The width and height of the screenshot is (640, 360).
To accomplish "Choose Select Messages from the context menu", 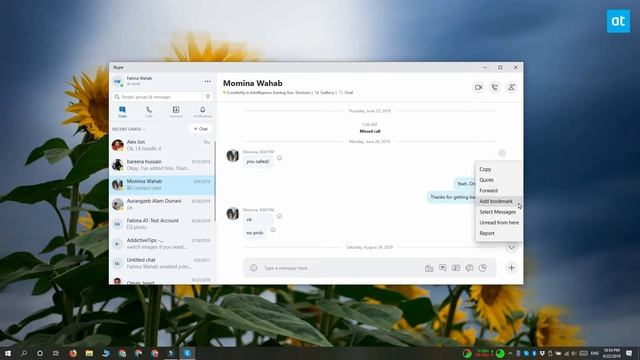I will (x=499, y=212).
